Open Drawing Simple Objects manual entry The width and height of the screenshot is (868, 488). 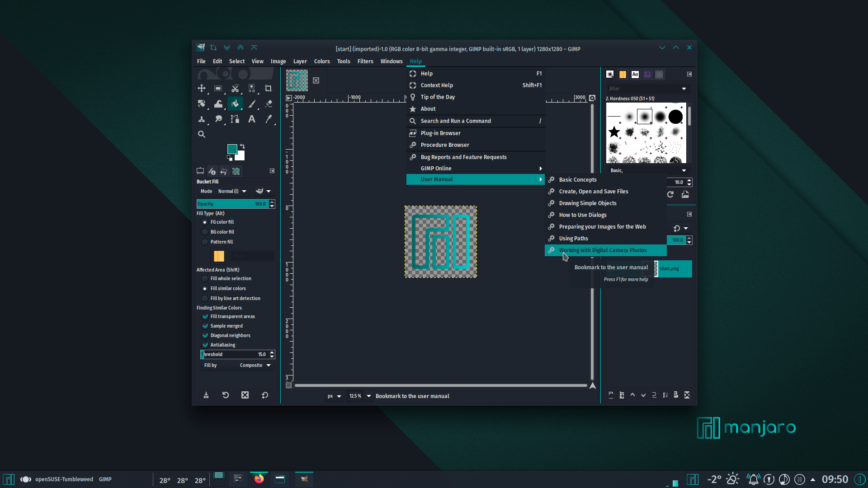[606, 203]
